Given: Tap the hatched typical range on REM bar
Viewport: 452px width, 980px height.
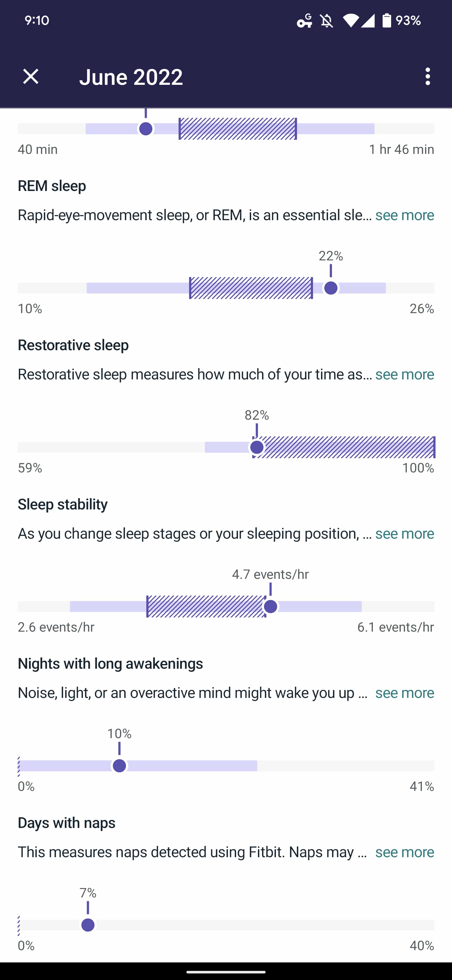Looking at the screenshot, I should click(251, 288).
